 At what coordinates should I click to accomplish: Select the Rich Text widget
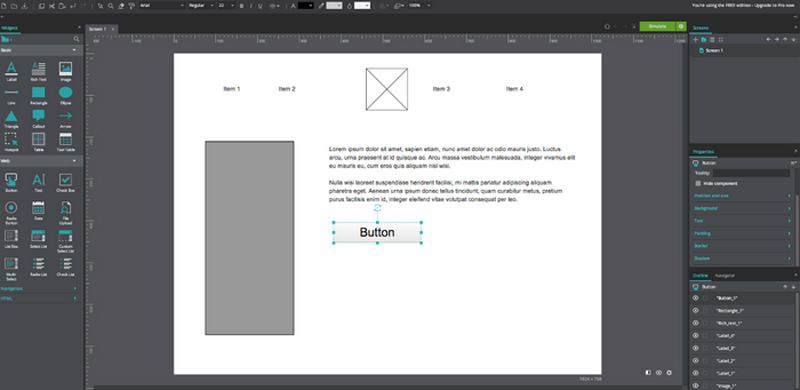pyautogui.click(x=38, y=71)
